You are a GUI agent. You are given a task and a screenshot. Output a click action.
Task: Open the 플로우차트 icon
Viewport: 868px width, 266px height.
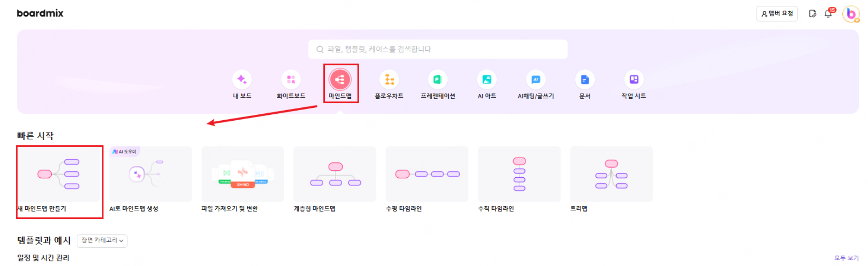[x=389, y=80]
